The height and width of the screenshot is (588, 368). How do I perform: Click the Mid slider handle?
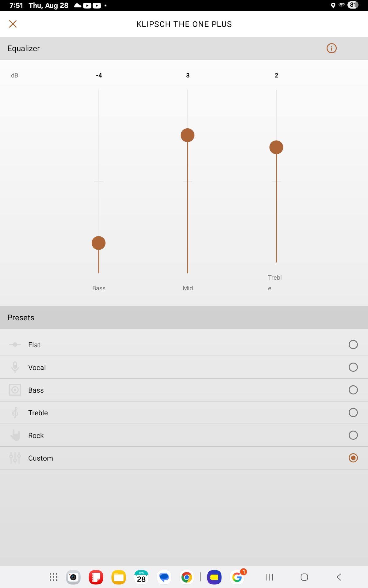click(187, 135)
